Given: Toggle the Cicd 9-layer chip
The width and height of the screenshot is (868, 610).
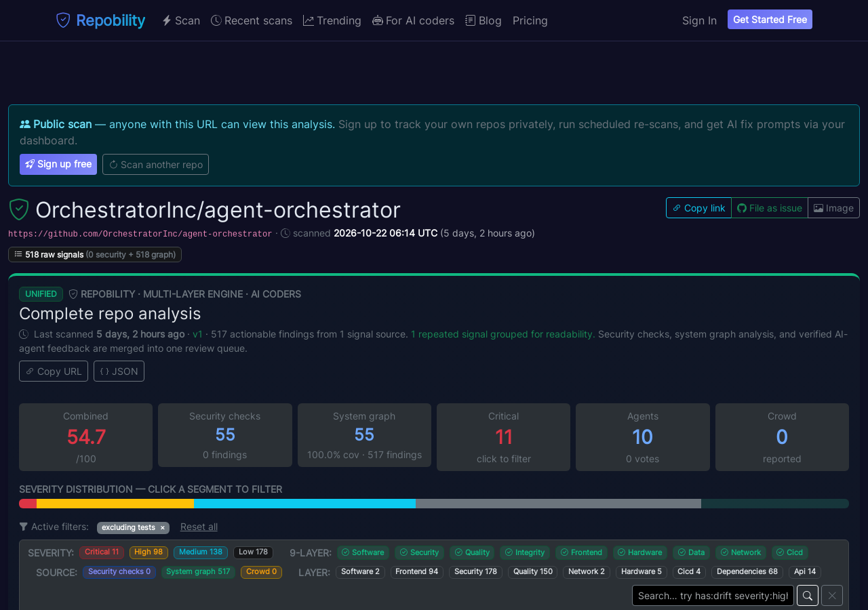Looking at the screenshot, I should tap(789, 552).
